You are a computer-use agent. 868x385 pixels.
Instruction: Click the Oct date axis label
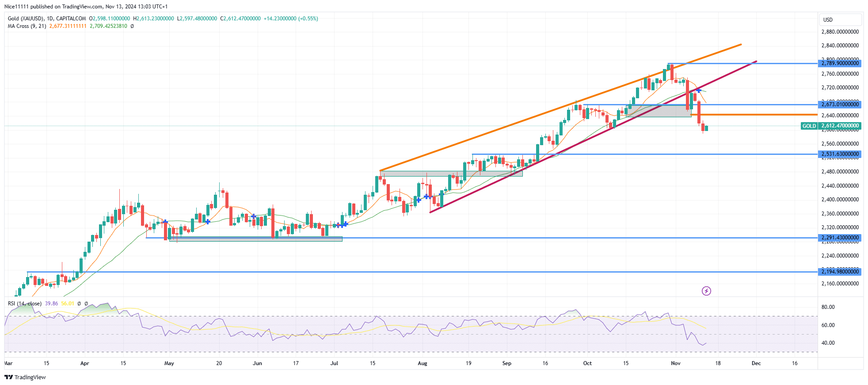point(587,363)
